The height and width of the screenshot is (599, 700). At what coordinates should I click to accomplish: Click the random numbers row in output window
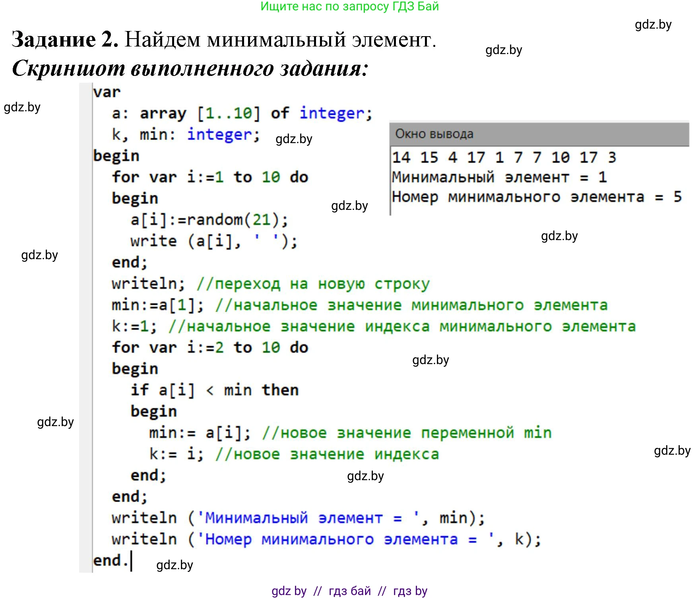[504, 157]
